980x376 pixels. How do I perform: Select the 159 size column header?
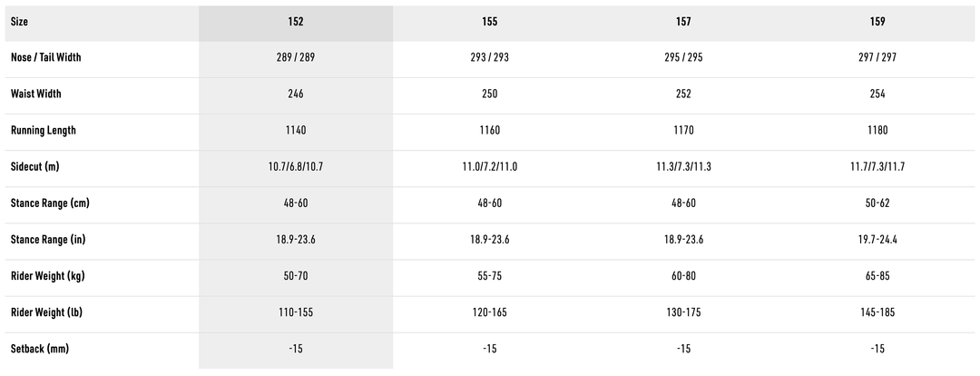(877, 22)
